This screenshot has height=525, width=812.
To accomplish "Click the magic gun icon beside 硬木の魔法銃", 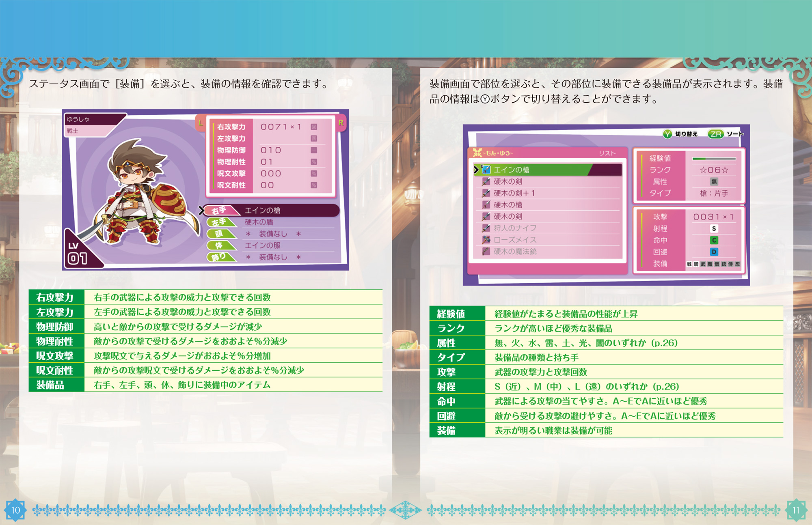I will click(x=486, y=252).
